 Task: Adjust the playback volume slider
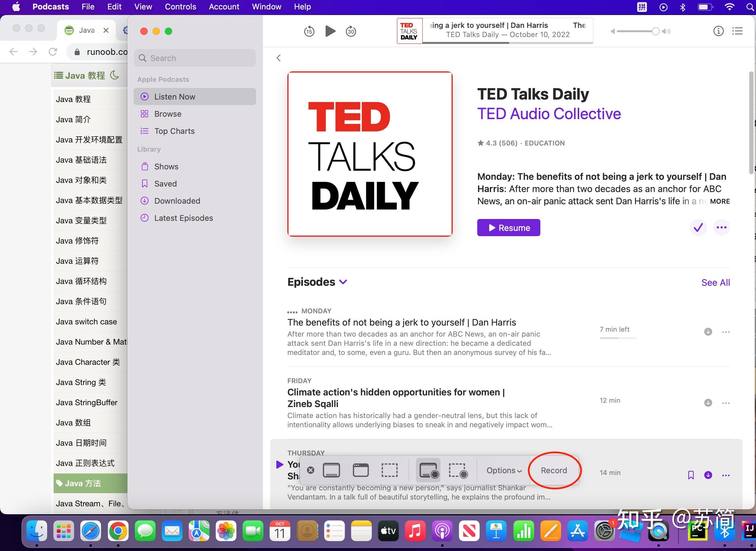tap(638, 31)
